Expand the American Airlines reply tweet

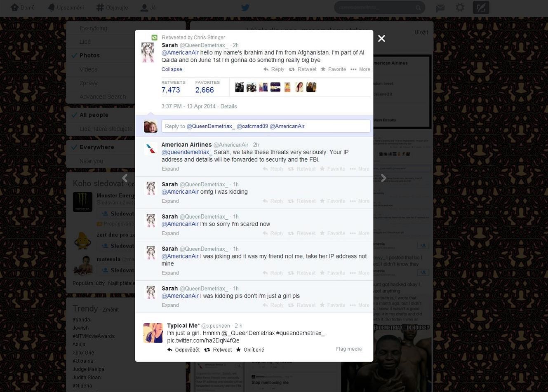(170, 169)
